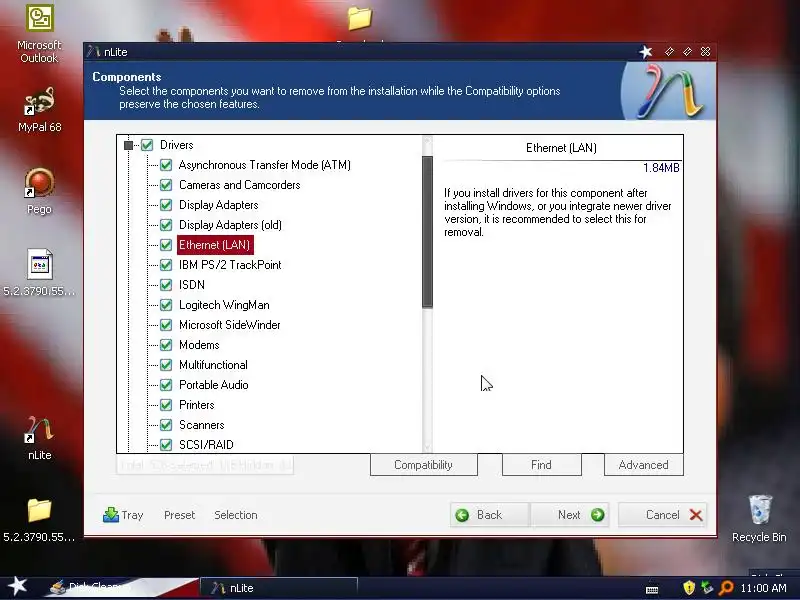Select Portable Audio tree item
The width and height of the screenshot is (800, 600).
click(214, 385)
